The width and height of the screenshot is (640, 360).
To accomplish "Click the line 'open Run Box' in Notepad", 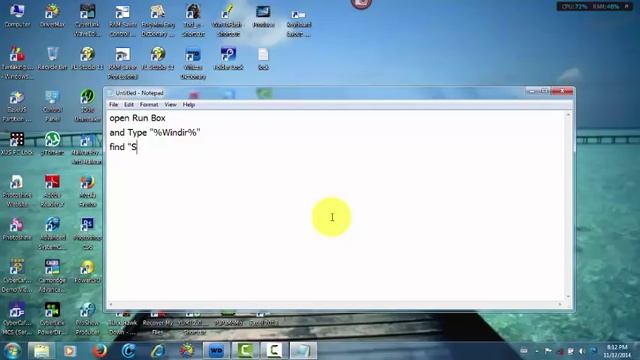I will point(137,118).
